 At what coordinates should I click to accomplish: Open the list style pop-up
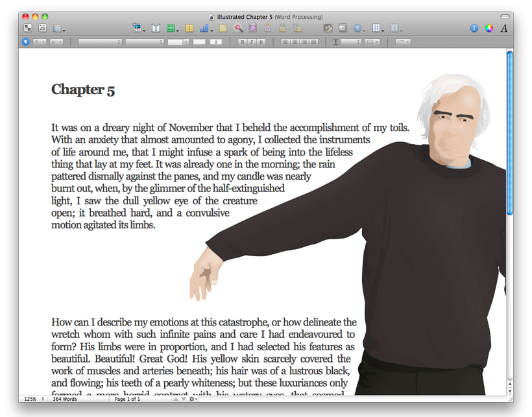(x=403, y=42)
